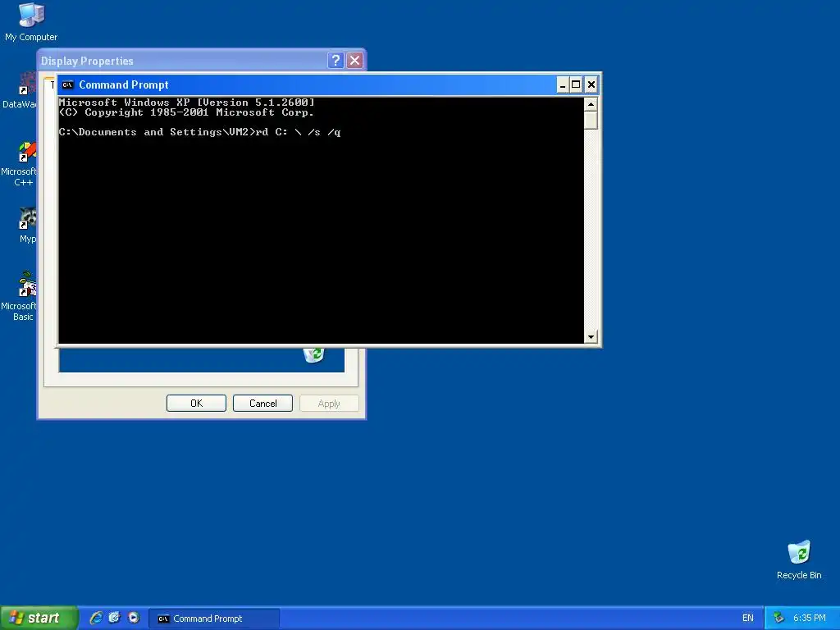Screen dimensions: 840x630
Task: Click recycle bin preview in Display Properties
Action: click(x=313, y=354)
